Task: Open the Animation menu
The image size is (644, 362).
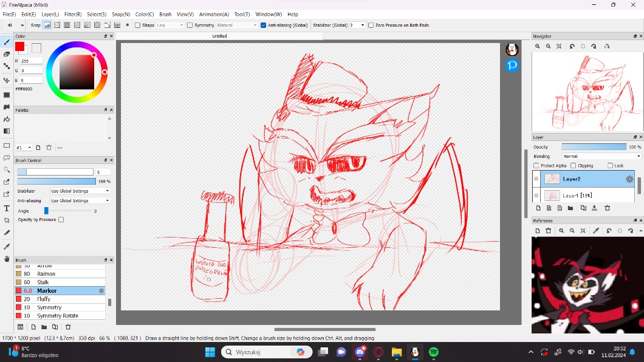Action: (x=214, y=14)
